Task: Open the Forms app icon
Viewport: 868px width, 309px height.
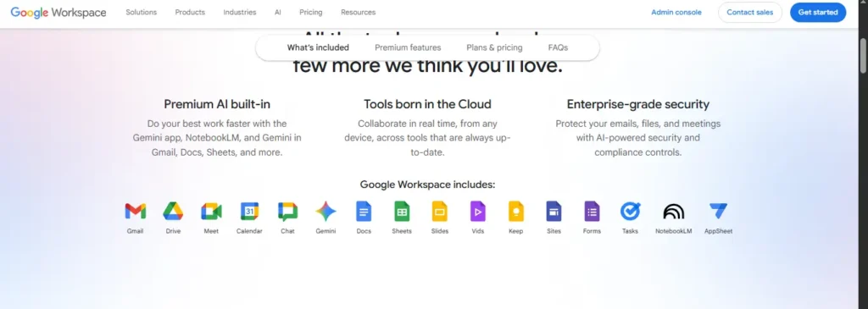Action: pyautogui.click(x=592, y=211)
